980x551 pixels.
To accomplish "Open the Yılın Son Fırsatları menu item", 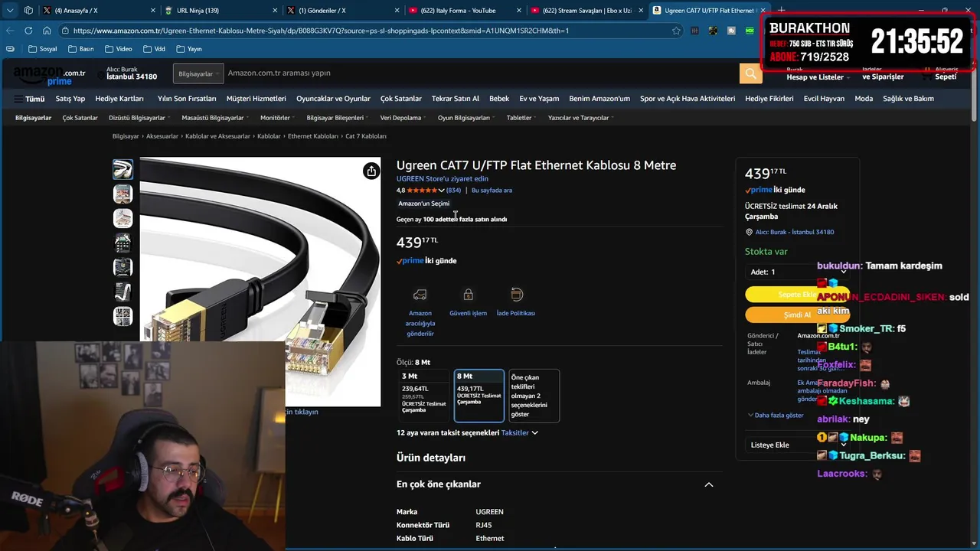I will click(x=187, y=99).
